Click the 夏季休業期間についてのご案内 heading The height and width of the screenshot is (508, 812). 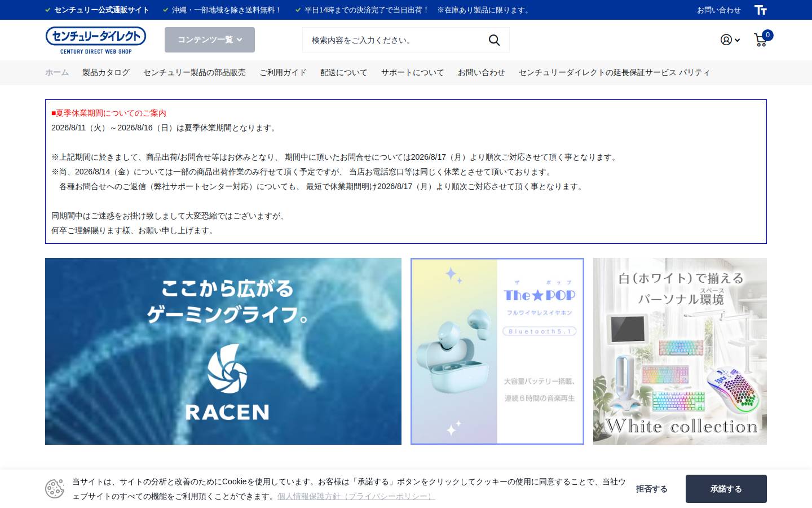point(109,113)
